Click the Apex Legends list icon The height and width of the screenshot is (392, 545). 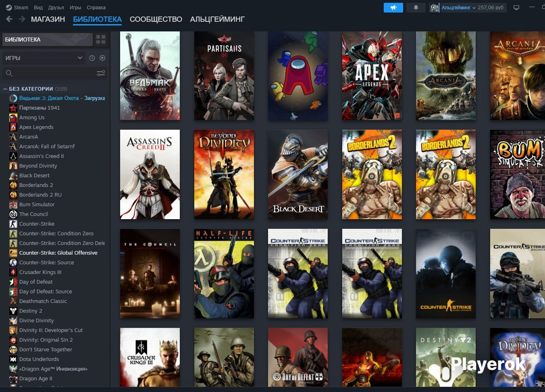[x=13, y=127]
